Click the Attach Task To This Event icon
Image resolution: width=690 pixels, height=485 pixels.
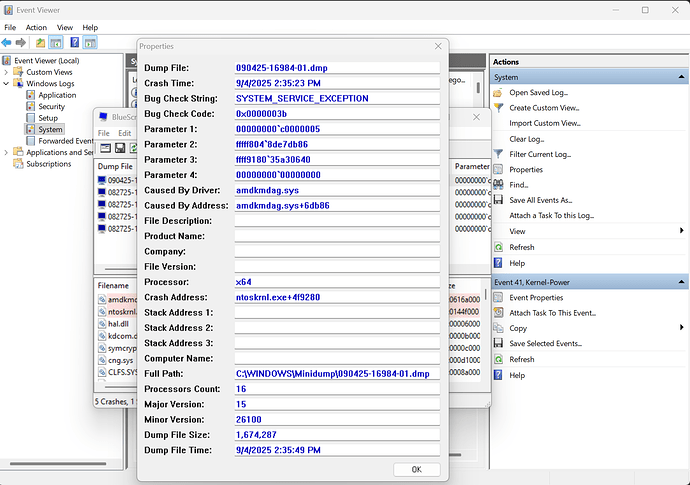pyautogui.click(x=498, y=313)
